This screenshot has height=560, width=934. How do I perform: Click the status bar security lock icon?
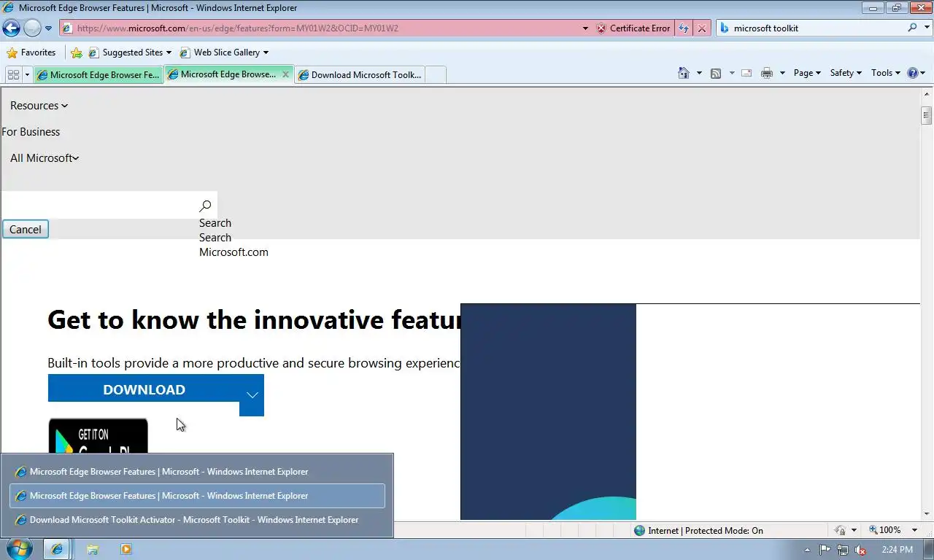(841, 530)
